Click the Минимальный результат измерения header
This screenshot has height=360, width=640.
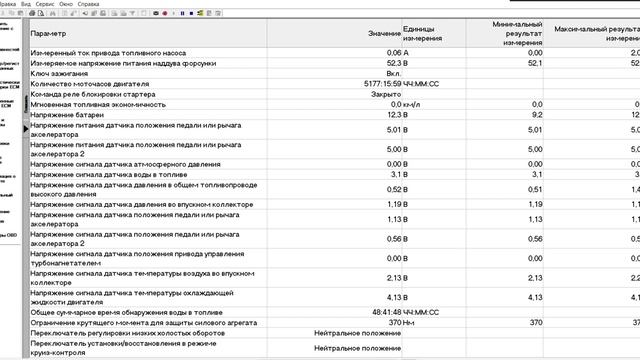coord(504,33)
